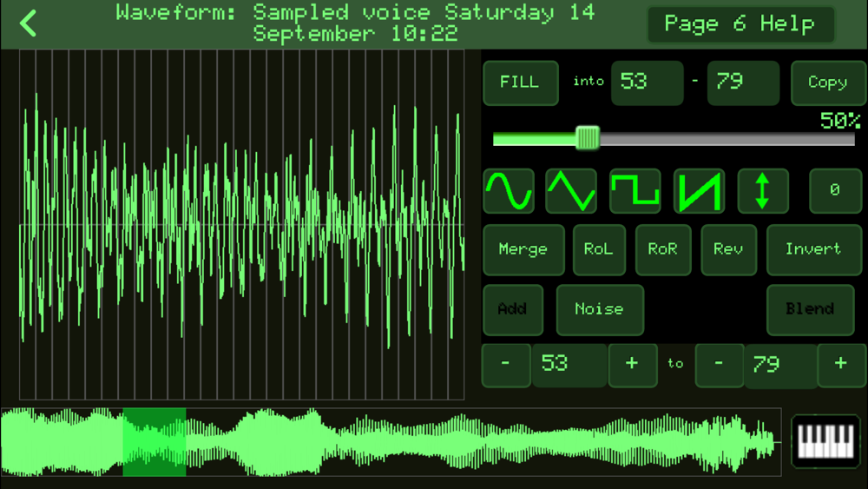Tap the FILL button
Viewport: 868px width, 489px height.
click(520, 83)
